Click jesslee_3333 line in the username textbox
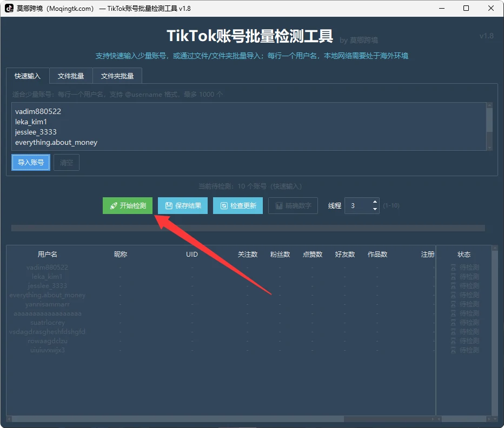This screenshot has width=504, height=428. 36,132
